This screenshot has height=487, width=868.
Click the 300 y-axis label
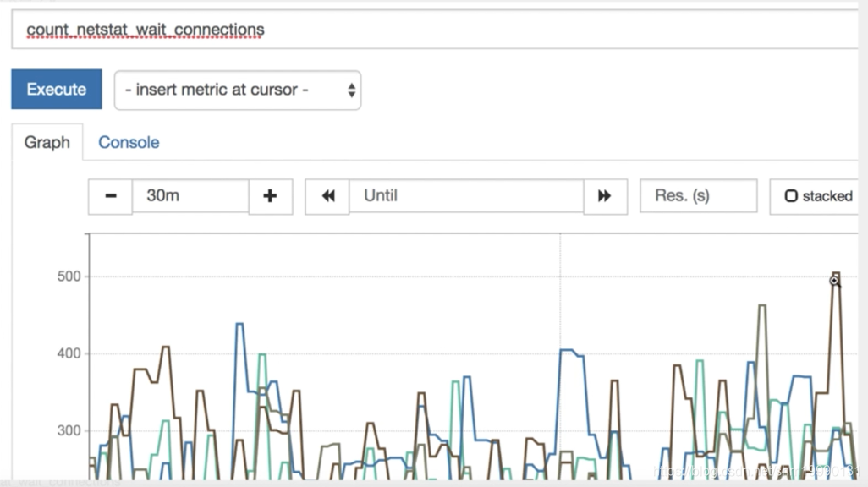[69, 430]
